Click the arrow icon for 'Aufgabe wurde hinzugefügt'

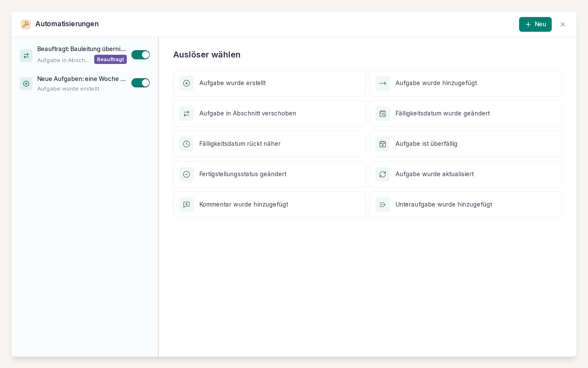click(x=382, y=83)
